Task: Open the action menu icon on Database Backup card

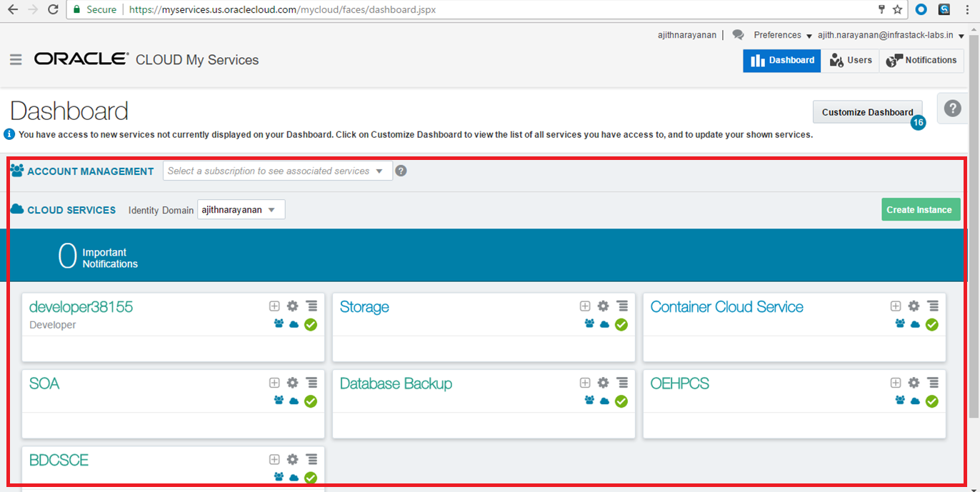Action: [622, 383]
